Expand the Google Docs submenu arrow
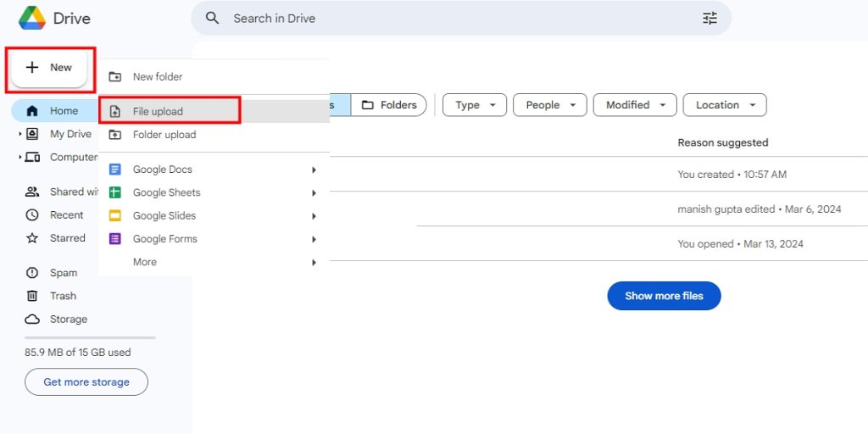 click(x=314, y=170)
